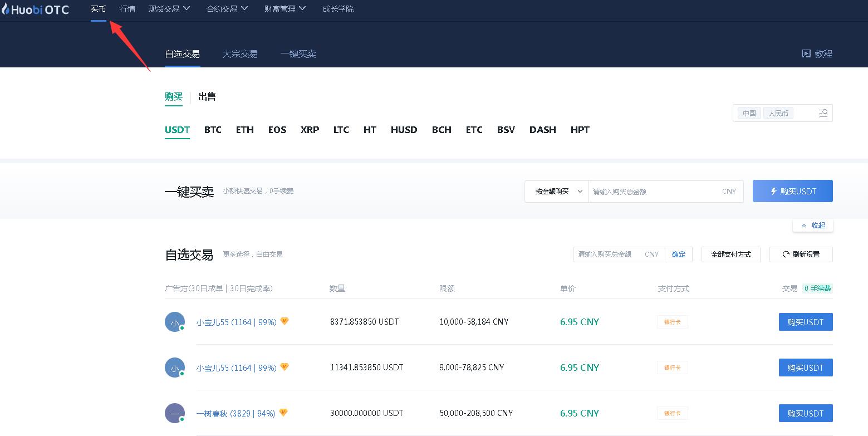Click the 数量 column header
The image size is (868, 436).
[x=337, y=288]
